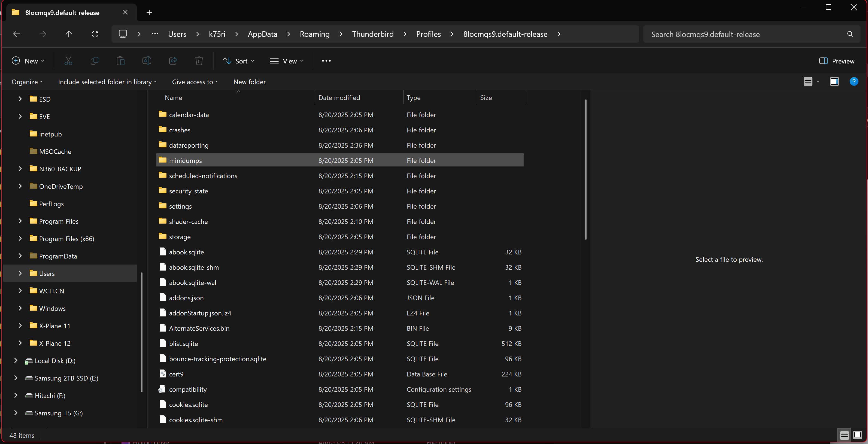
Task: Open the Sort dropdown
Action: click(x=238, y=61)
